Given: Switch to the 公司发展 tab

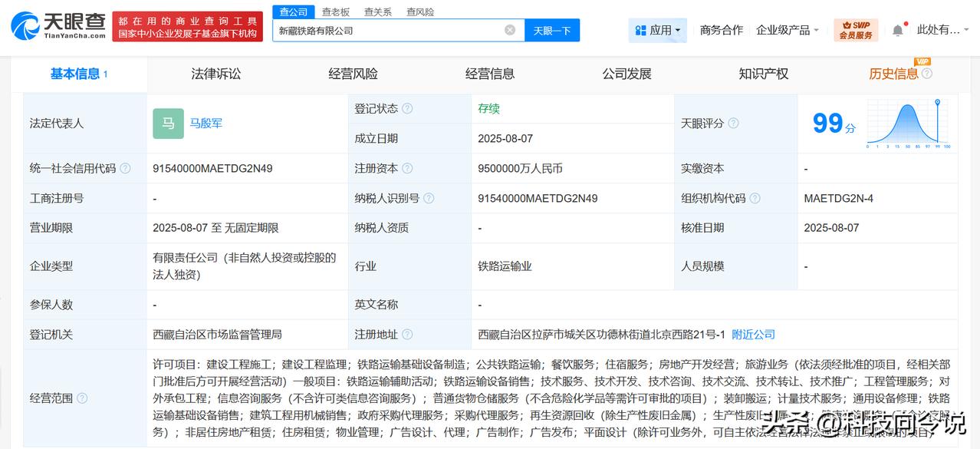Looking at the screenshot, I should click(x=626, y=74).
